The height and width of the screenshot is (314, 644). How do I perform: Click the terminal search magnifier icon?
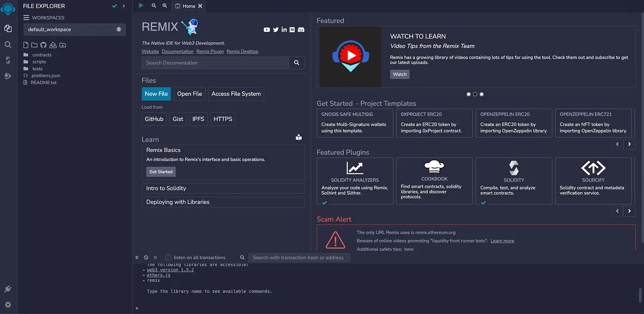pos(242,257)
